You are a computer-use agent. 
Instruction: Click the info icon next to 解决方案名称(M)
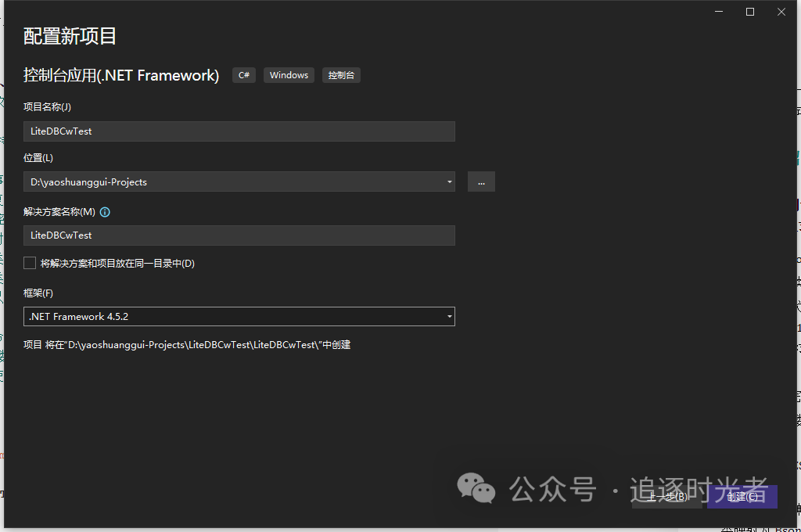tap(105, 212)
